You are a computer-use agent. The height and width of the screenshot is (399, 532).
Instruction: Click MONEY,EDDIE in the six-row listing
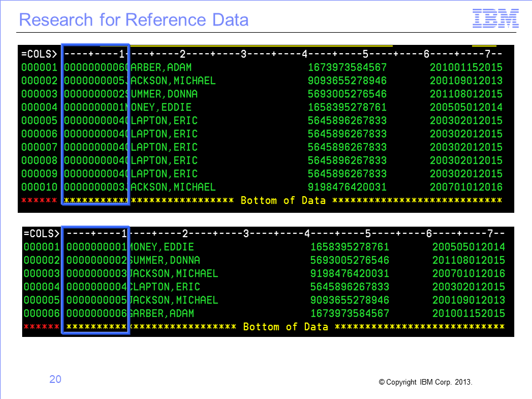click(x=161, y=247)
